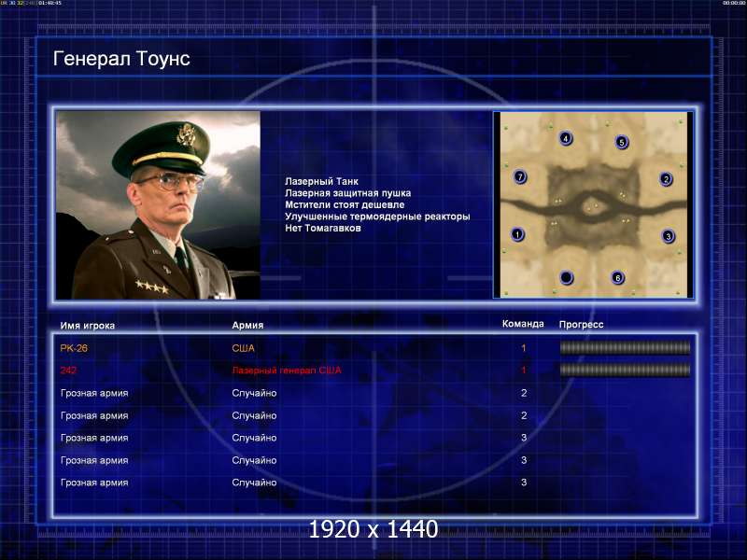
Task: Click the center island of the minimap
Action: (592, 207)
